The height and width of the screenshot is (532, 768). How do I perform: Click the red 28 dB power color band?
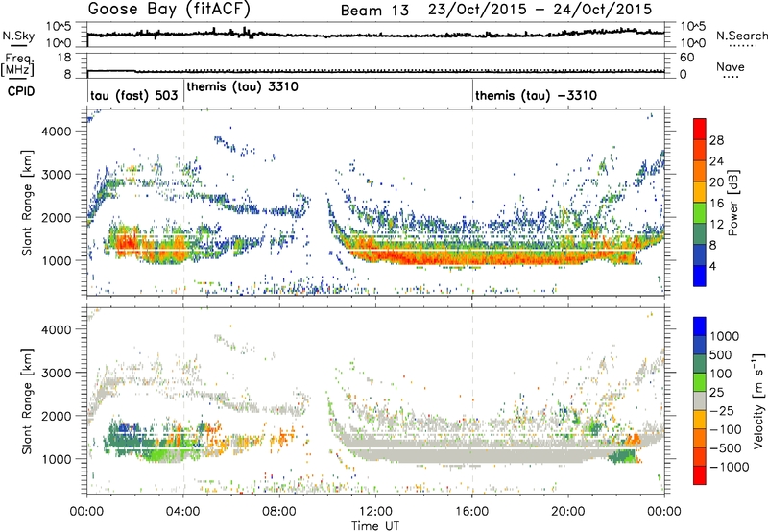(700, 130)
